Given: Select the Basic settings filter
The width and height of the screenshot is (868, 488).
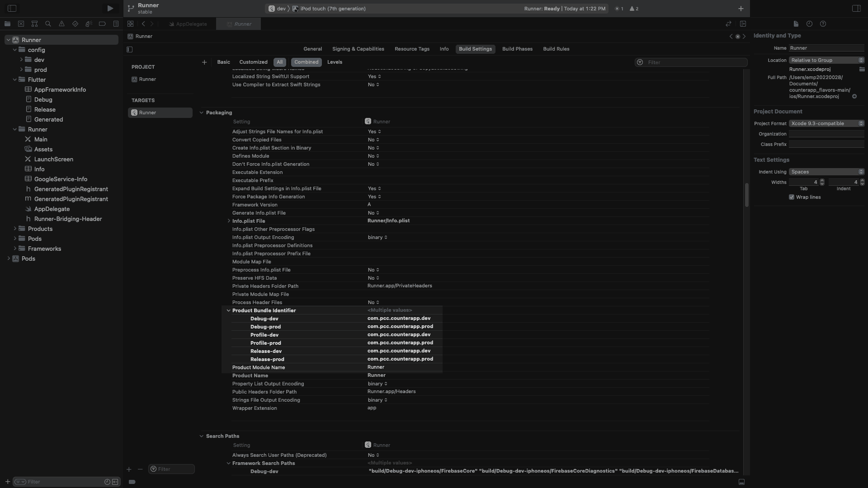Looking at the screenshot, I should (223, 62).
